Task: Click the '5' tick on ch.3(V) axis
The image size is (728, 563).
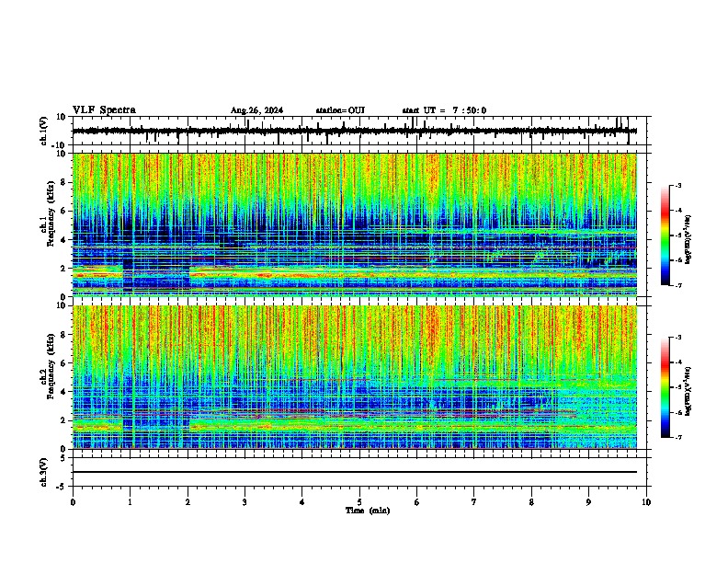Action: (x=64, y=458)
